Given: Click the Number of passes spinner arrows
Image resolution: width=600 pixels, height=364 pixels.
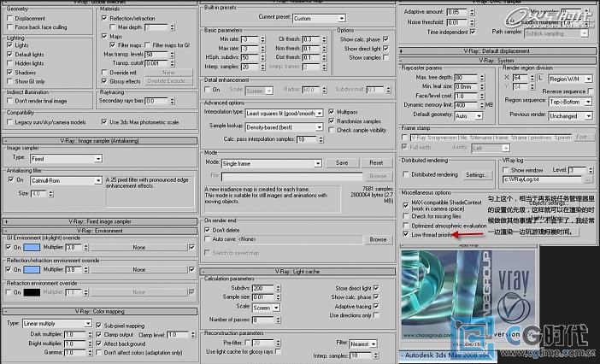Looking at the screenshot, I should (278, 320).
